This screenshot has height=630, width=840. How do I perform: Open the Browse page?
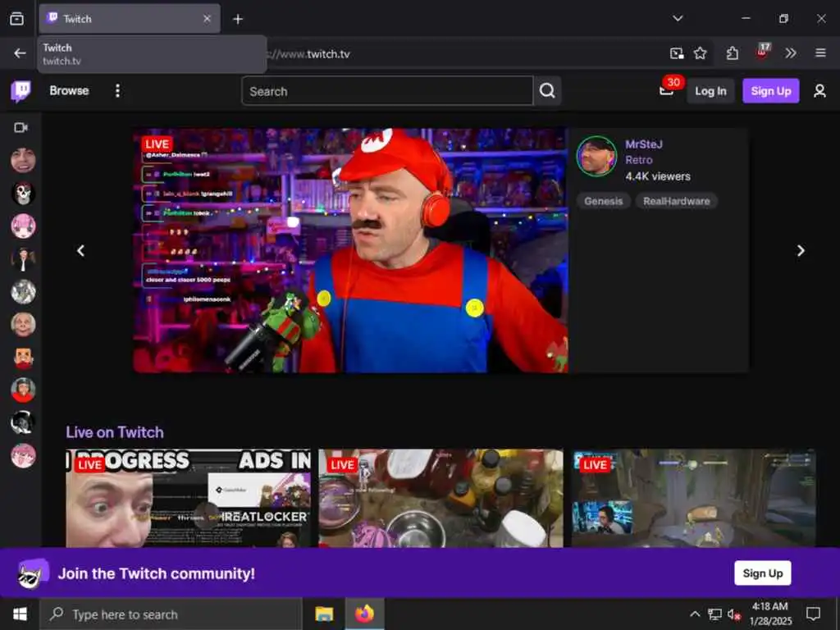coord(69,90)
